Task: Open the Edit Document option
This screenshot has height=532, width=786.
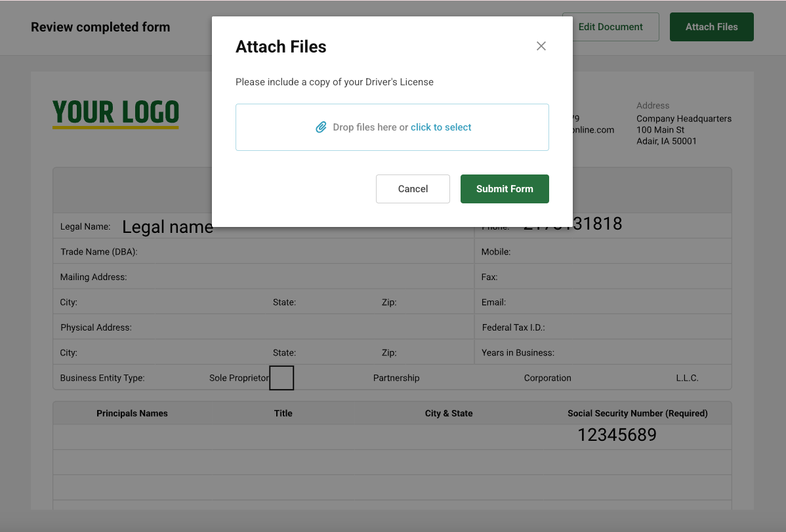Action: click(x=611, y=27)
